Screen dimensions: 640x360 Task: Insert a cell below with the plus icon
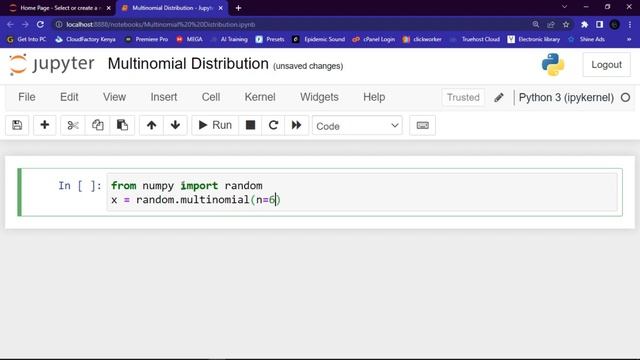click(x=44, y=125)
